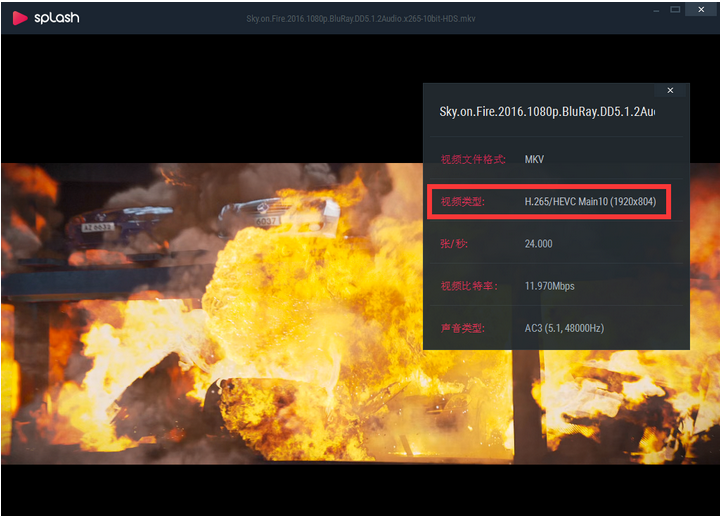Click the Splash logo in the title bar

[x=45, y=18]
